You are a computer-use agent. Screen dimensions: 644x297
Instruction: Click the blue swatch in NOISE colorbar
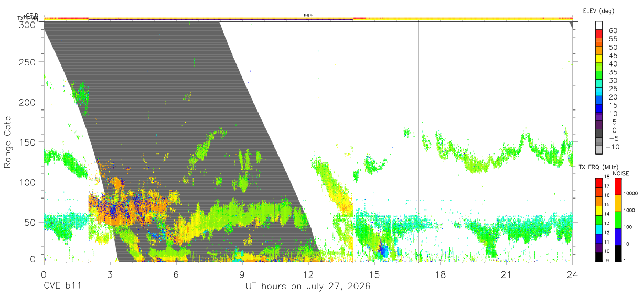618,237
